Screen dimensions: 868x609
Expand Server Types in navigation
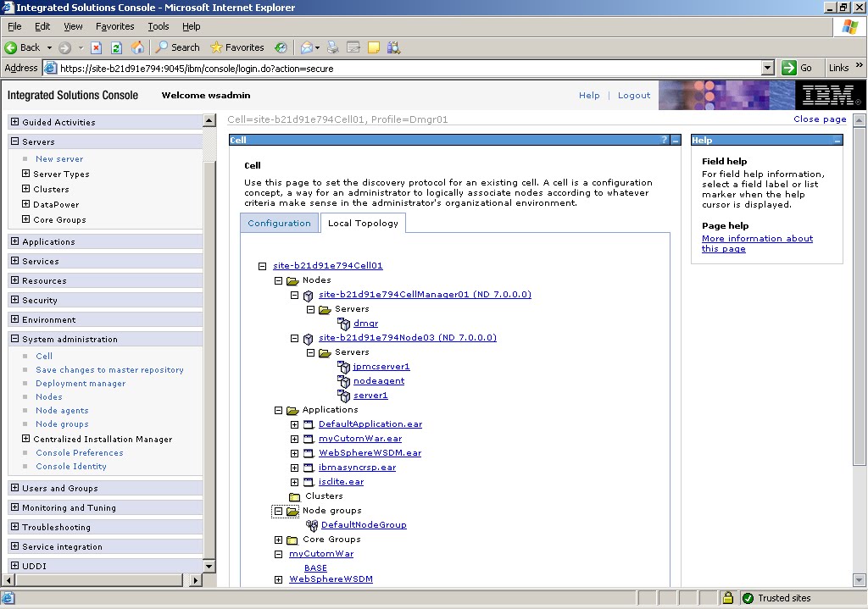(25, 173)
